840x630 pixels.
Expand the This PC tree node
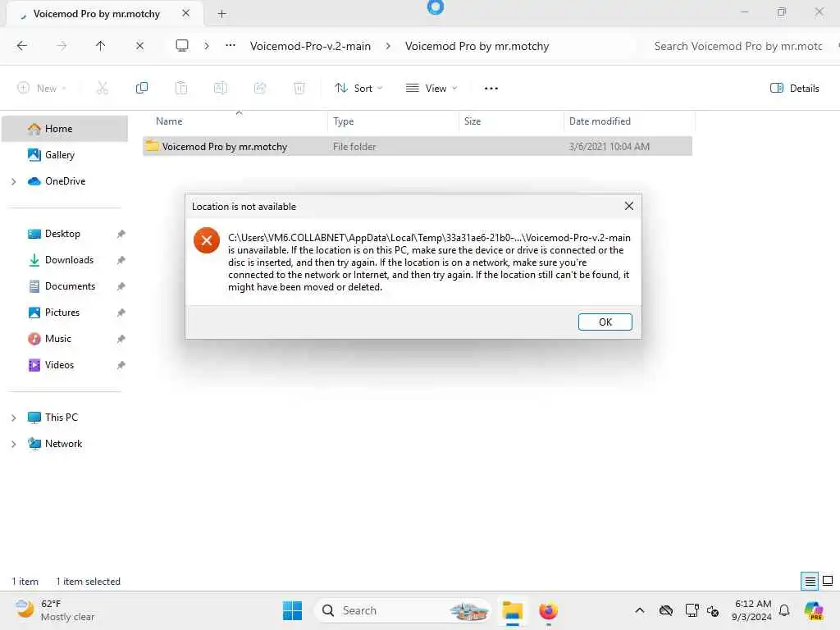(x=13, y=418)
